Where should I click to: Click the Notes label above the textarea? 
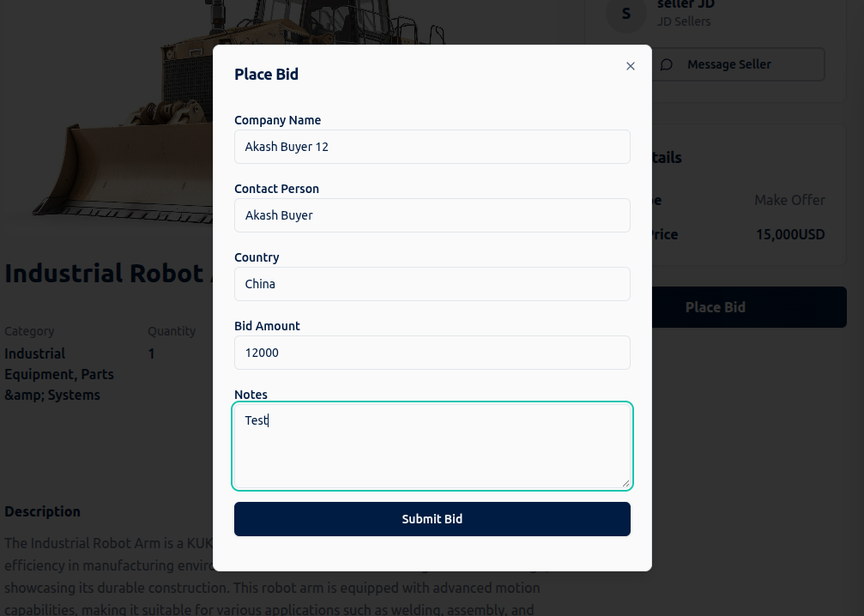pyautogui.click(x=251, y=395)
